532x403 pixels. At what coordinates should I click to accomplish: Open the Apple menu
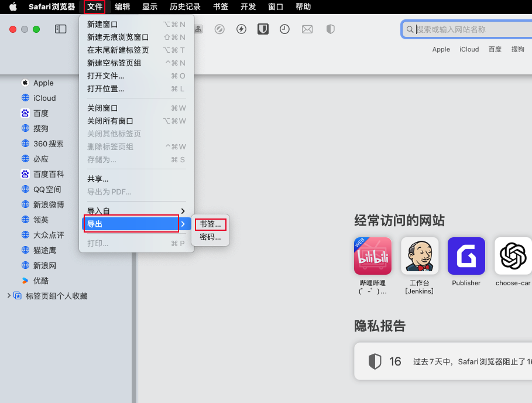coord(12,7)
